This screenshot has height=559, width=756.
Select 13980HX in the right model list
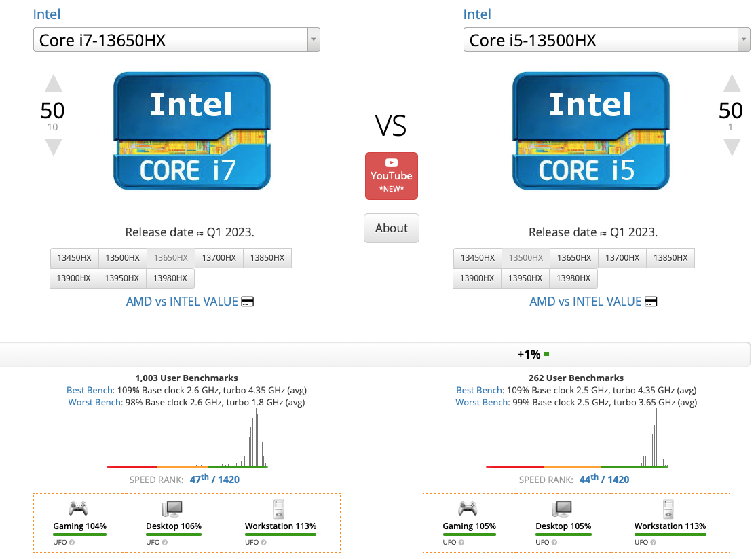click(573, 278)
